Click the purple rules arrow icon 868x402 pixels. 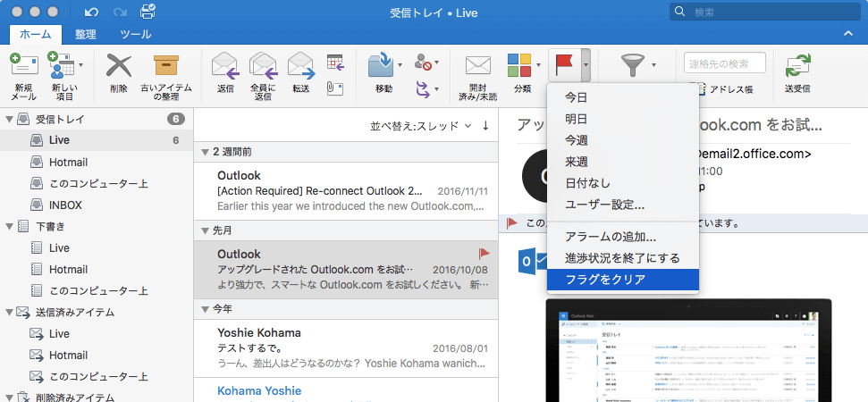(x=423, y=88)
